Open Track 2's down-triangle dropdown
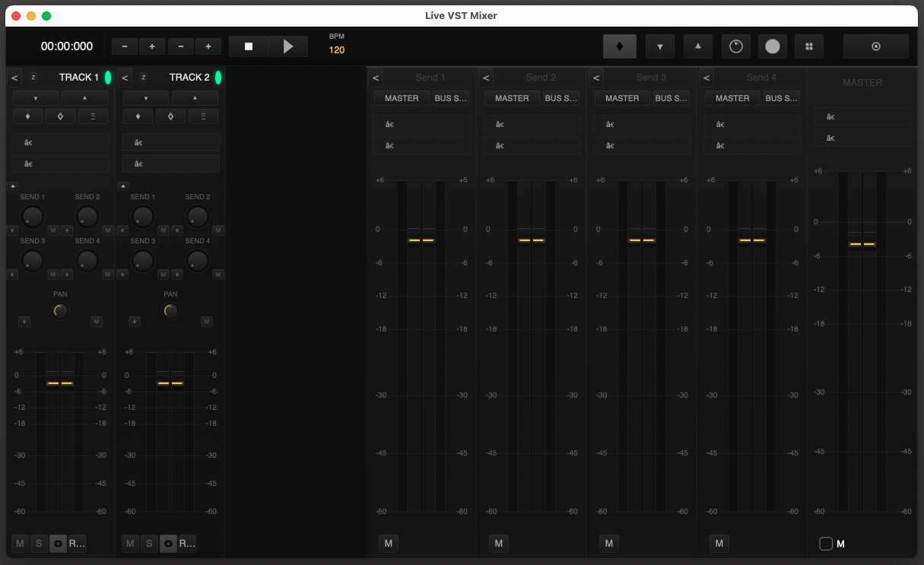924x565 pixels. (146, 98)
